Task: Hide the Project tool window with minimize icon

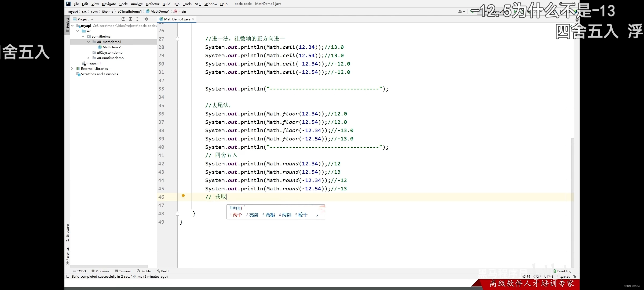Action: point(153,19)
